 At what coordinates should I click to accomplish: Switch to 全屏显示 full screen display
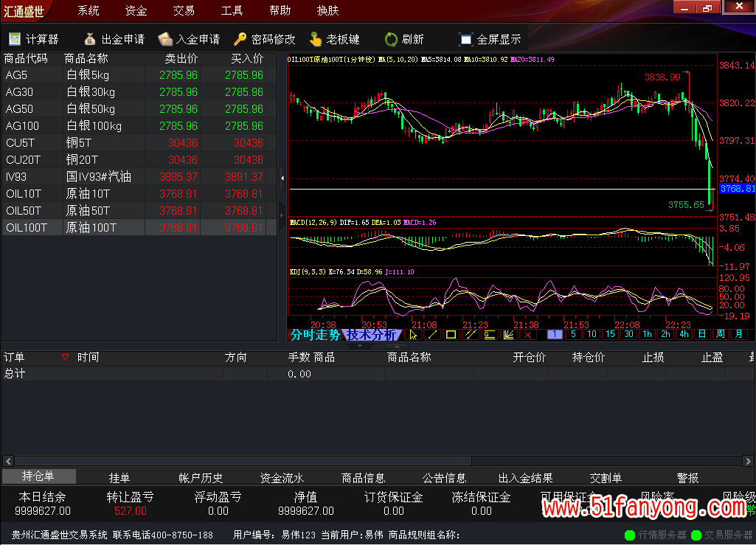(x=490, y=39)
